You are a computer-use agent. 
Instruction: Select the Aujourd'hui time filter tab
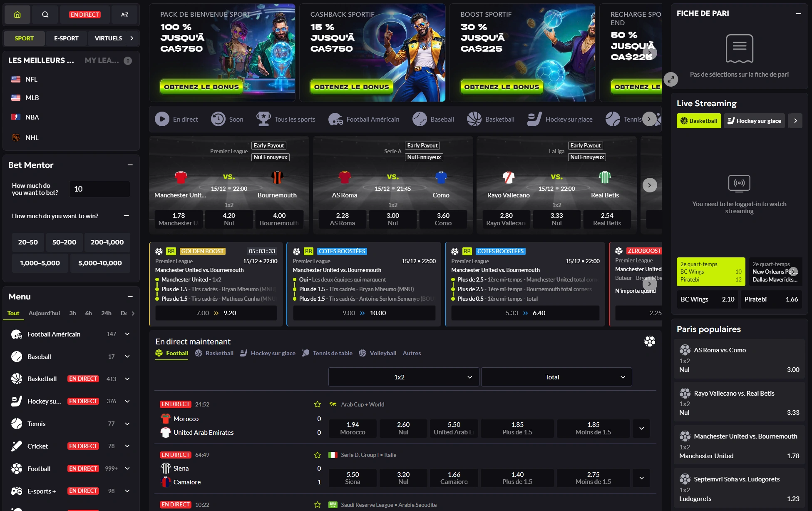point(44,313)
